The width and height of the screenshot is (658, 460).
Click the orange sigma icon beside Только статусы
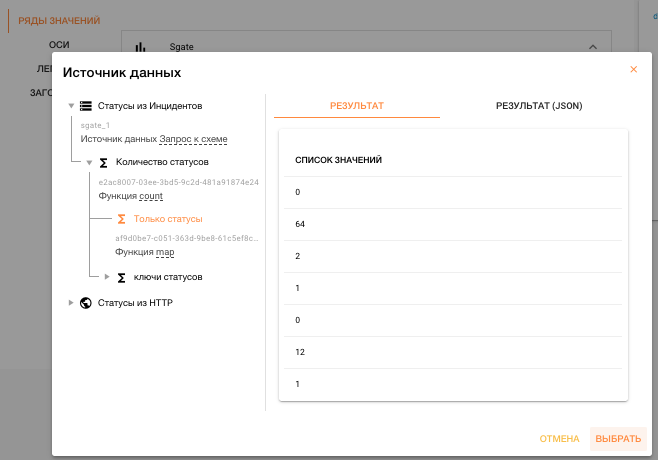click(121, 219)
